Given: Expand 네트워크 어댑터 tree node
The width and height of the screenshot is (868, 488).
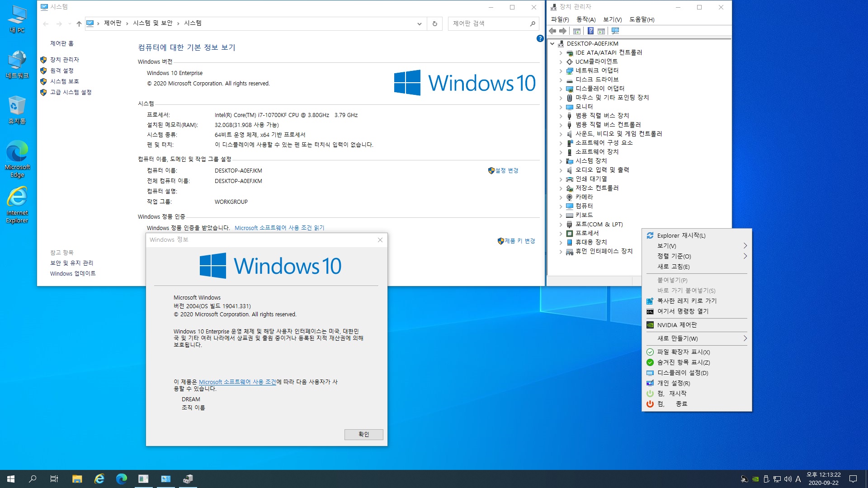Looking at the screenshot, I should pos(561,71).
